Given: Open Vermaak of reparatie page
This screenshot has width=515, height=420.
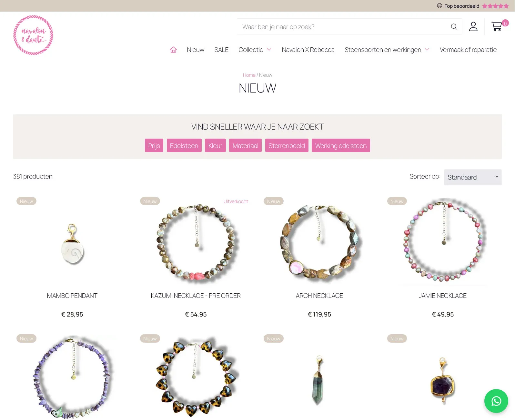Looking at the screenshot, I should click(468, 50).
